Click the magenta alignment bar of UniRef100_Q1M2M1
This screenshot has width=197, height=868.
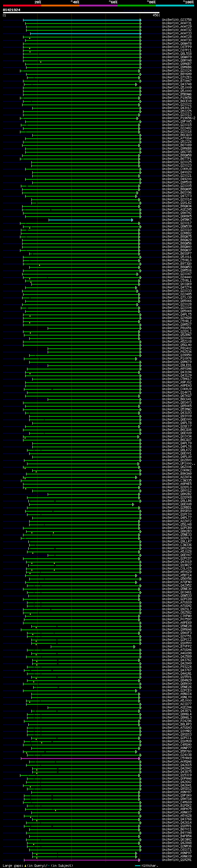click(x=82, y=860)
